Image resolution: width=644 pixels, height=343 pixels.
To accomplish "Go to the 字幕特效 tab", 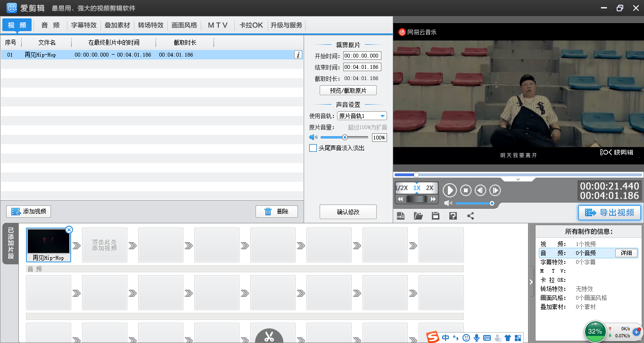I will tap(84, 25).
